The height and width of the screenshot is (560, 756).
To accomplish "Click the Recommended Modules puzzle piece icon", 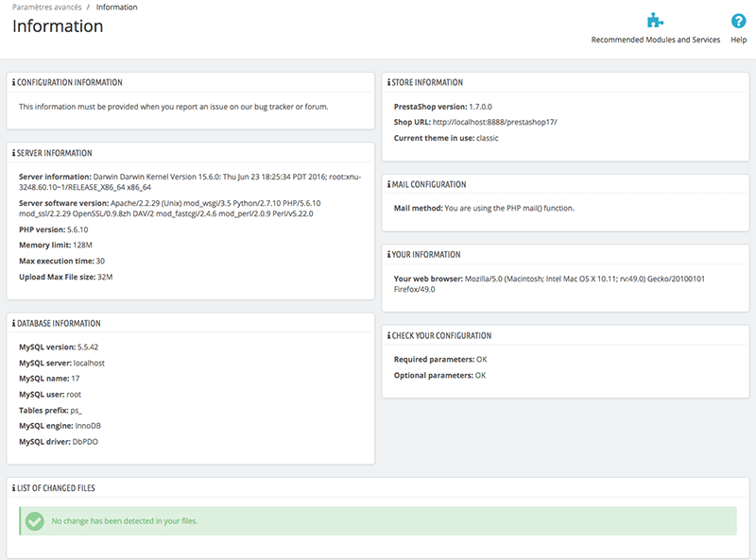I will coord(655,21).
